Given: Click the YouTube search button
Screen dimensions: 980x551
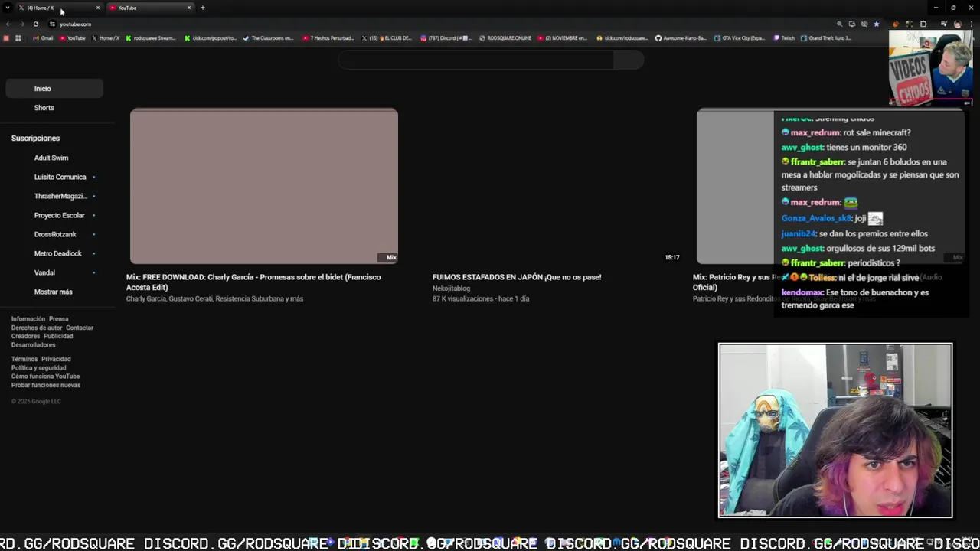Looking at the screenshot, I should point(629,60).
